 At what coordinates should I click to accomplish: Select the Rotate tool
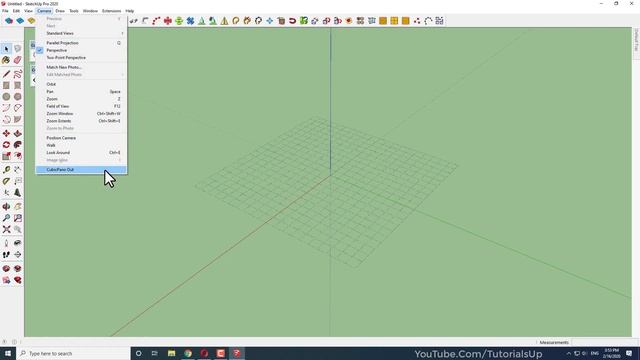(x=6, y=145)
